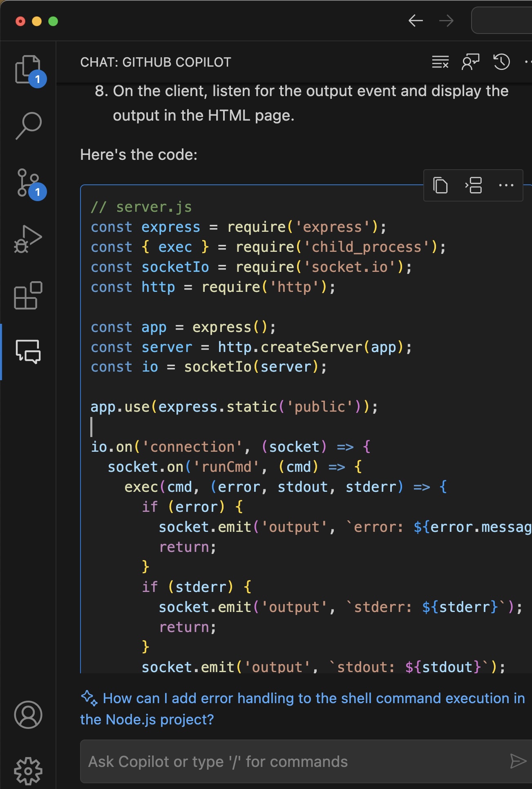The height and width of the screenshot is (789, 532).
Task: Open the Accounts menu icon
Action: click(x=28, y=715)
